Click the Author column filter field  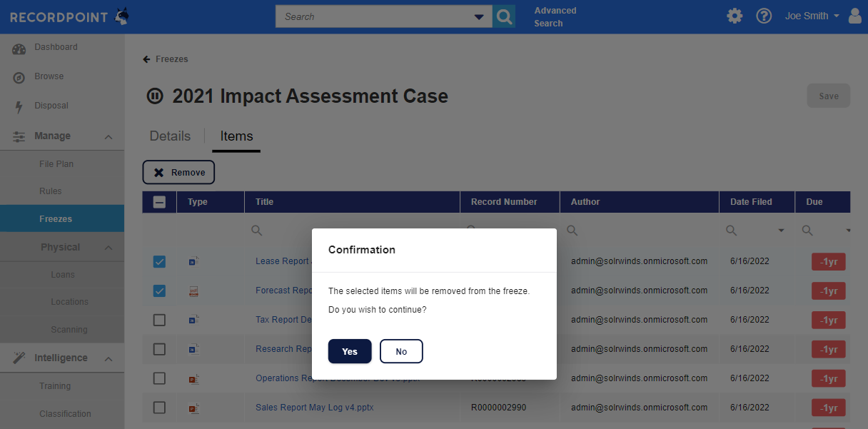(x=642, y=231)
